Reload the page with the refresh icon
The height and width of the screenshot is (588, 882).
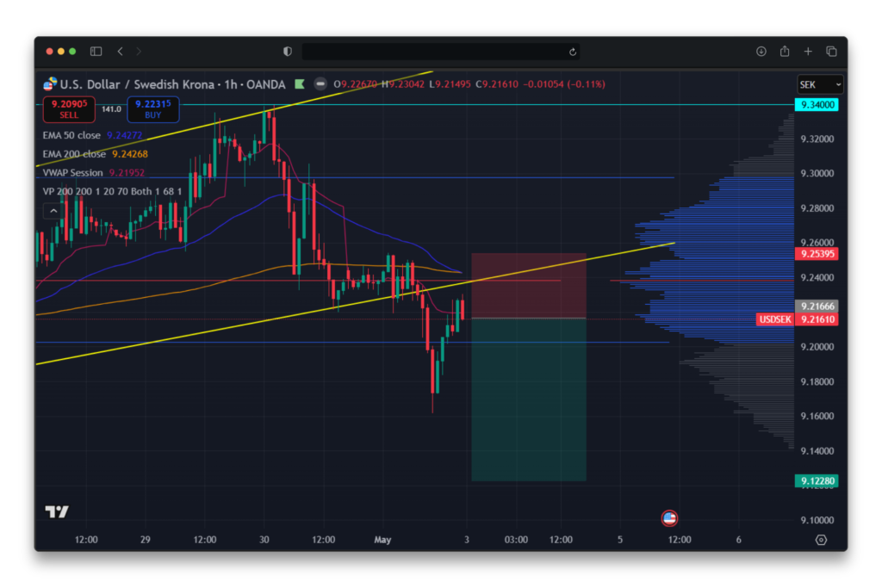point(573,52)
